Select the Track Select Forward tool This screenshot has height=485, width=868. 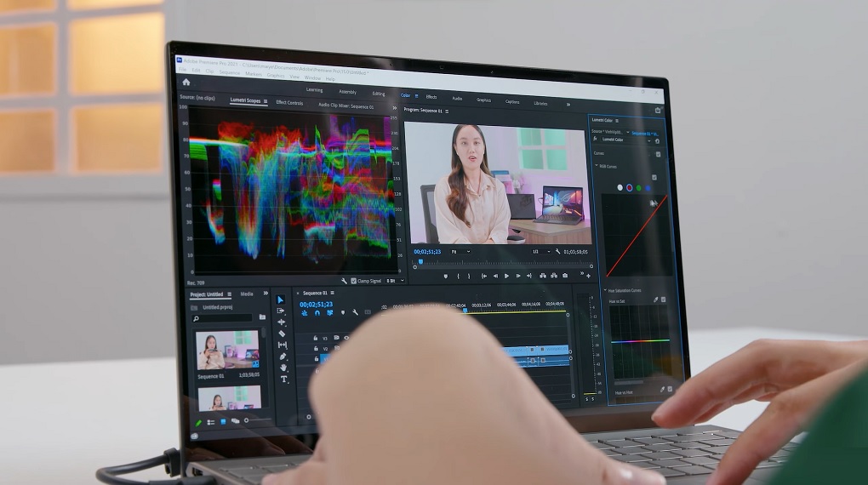coord(281,311)
